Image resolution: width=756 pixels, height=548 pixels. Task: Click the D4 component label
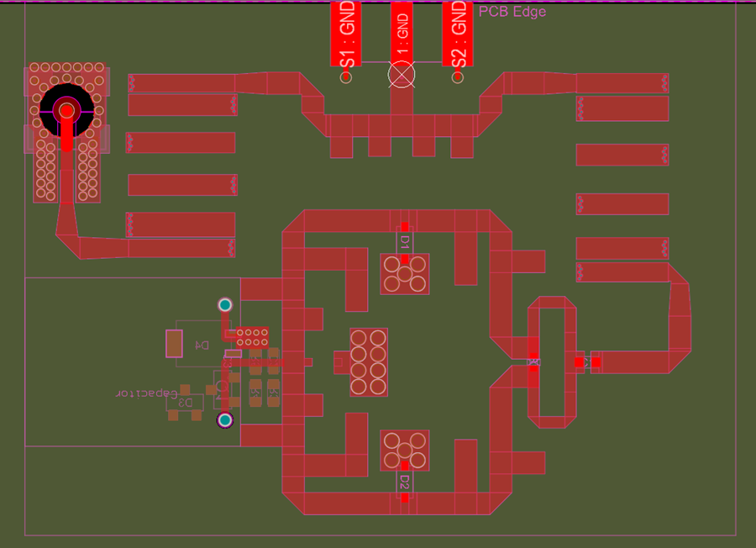202,345
